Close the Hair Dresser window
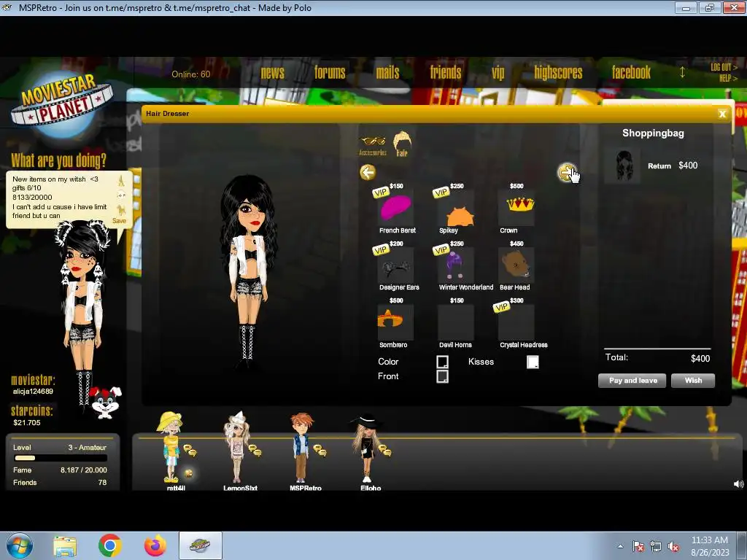 [722, 114]
